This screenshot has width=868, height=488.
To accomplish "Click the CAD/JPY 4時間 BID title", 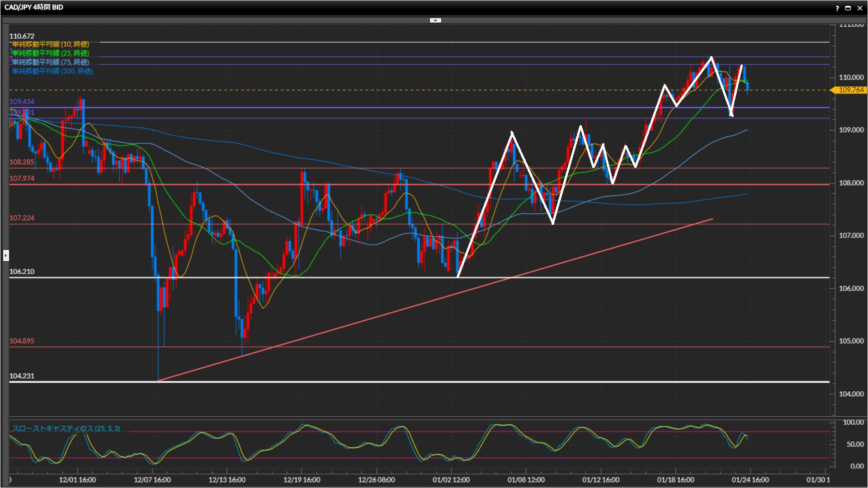I will tap(34, 7).
